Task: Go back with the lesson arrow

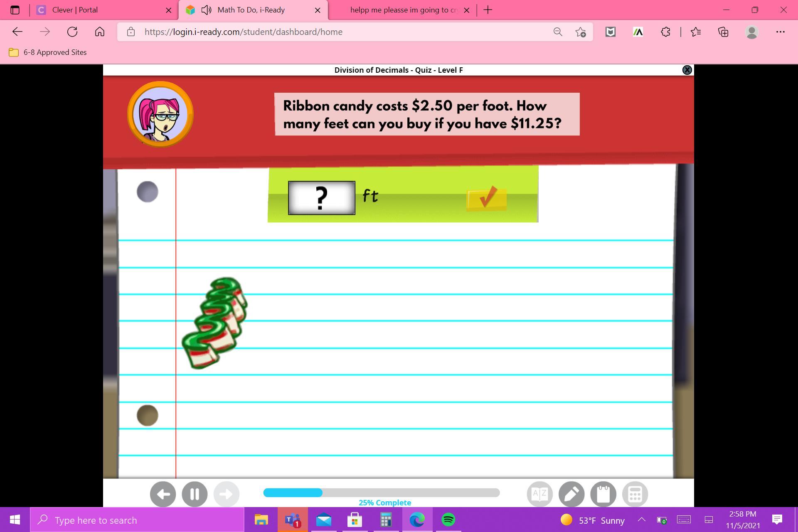Action: pyautogui.click(x=163, y=494)
